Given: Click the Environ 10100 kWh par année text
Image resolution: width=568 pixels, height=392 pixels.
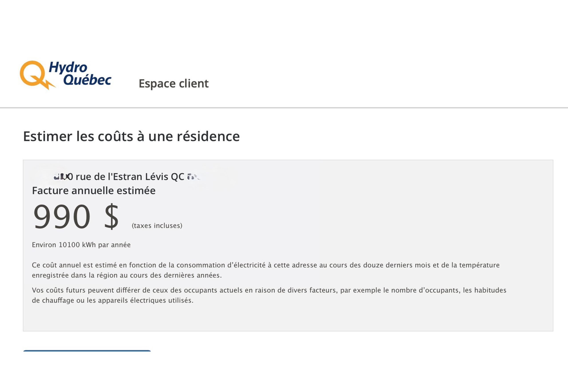Looking at the screenshot, I should coord(81,245).
